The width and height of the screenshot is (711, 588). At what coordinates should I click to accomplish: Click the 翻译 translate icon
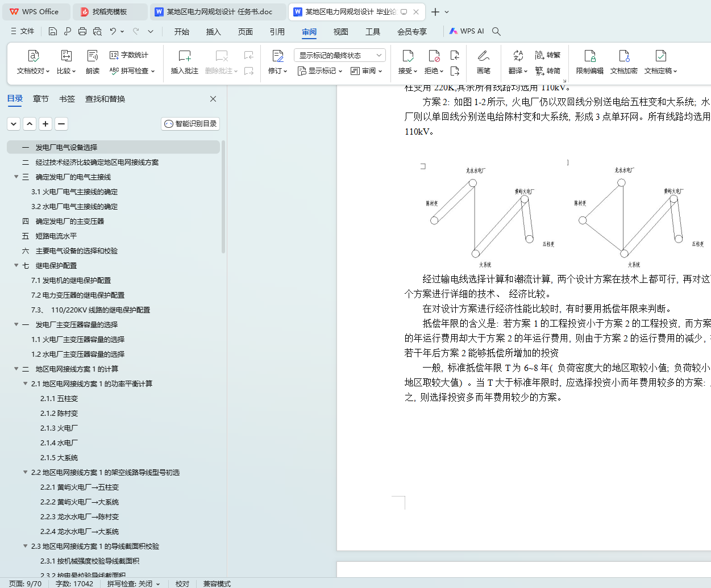pyautogui.click(x=518, y=56)
